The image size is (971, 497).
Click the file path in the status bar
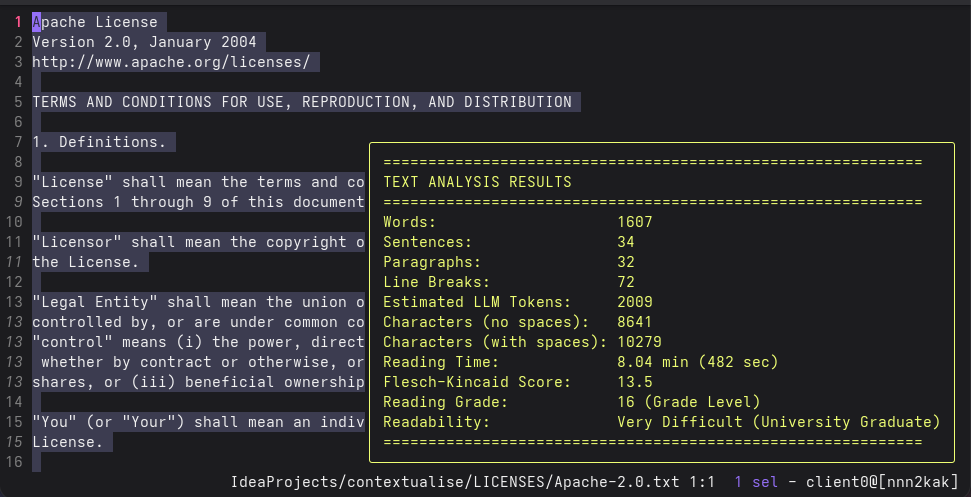pos(455,482)
